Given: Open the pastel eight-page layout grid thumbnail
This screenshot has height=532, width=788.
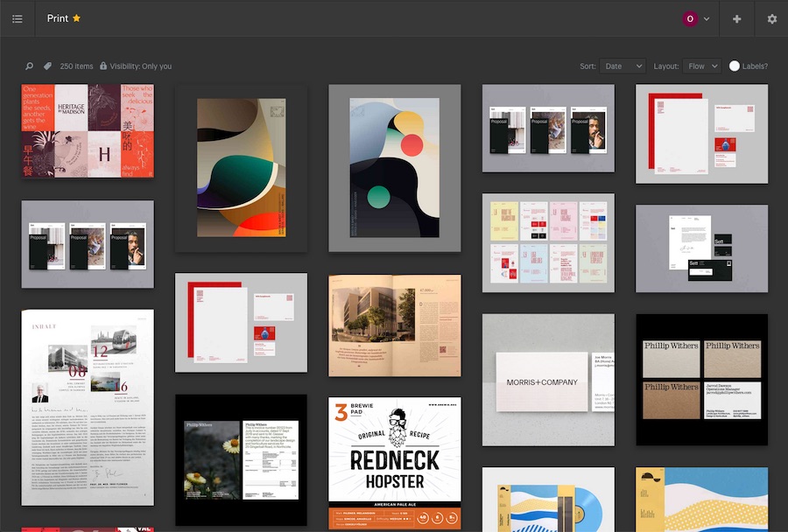Looking at the screenshot, I should tap(548, 242).
